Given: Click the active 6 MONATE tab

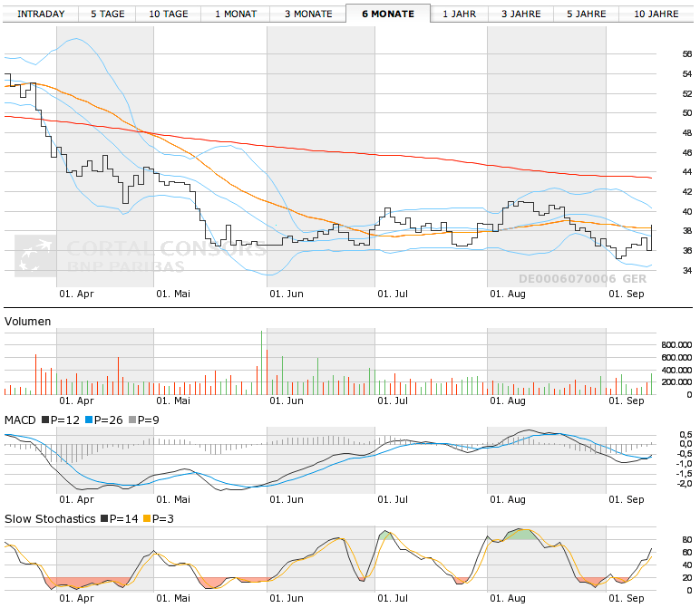Looking at the screenshot, I should 387,14.
